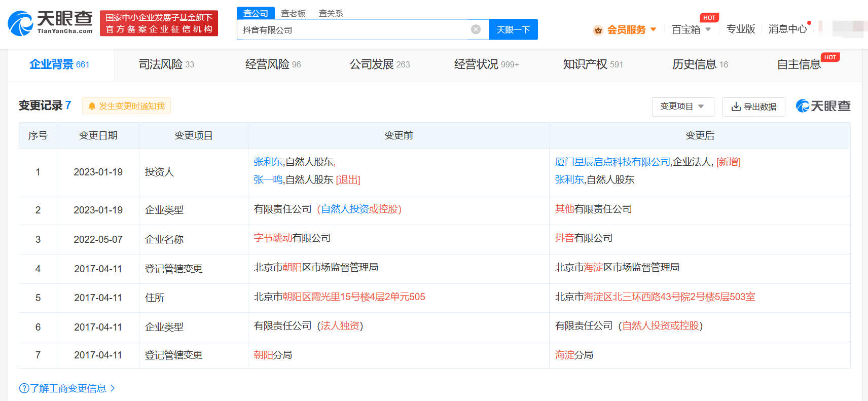Open 了解工商变更信息 link

click(x=67, y=388)
